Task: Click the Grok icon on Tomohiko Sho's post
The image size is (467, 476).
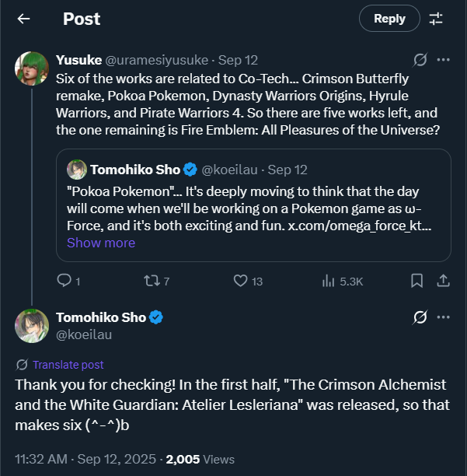Action: point(420,317)
